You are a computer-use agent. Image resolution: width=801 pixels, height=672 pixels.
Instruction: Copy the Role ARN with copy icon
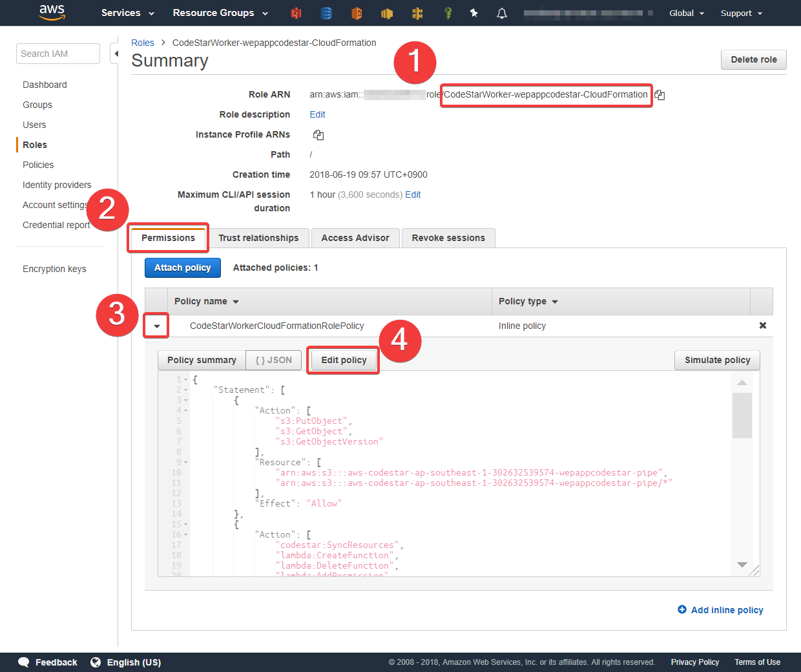click(x=660, y=95)
